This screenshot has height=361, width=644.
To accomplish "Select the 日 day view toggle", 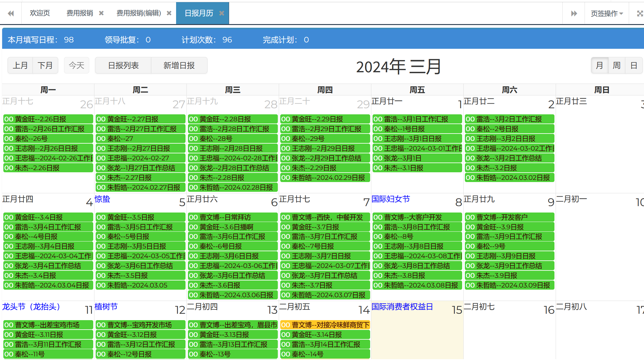I will [634, 65].
